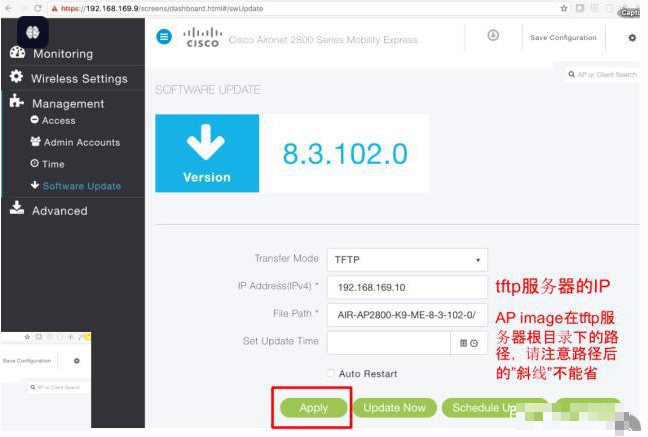Enable the Auto Restart checkbox
This screenshot has height=437, width=648.
tap(331, 374)
